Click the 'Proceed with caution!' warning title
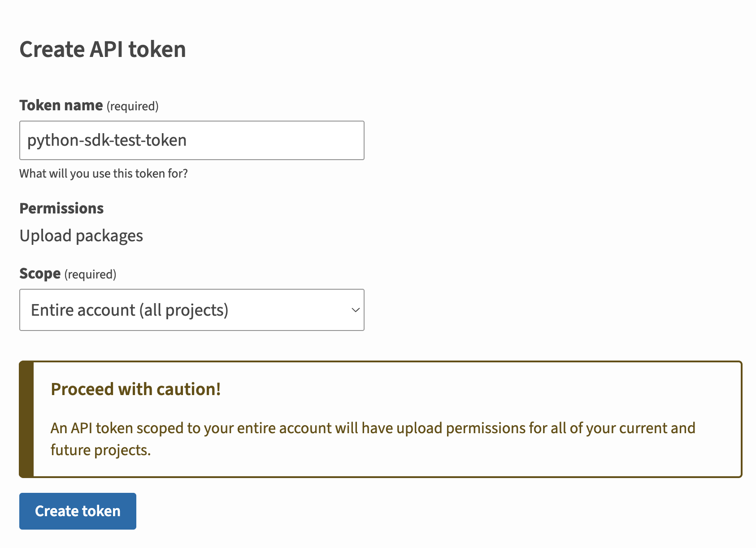 click(x=135, y=389)
